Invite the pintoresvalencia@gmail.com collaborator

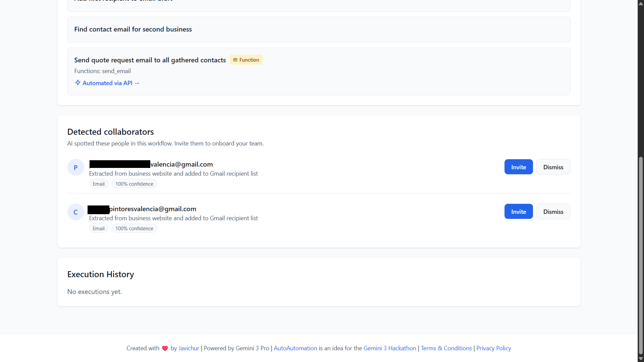click(x=518, y=212)
